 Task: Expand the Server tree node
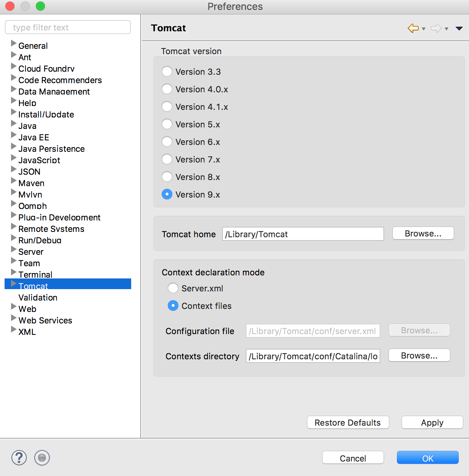(x=14, y=249)
